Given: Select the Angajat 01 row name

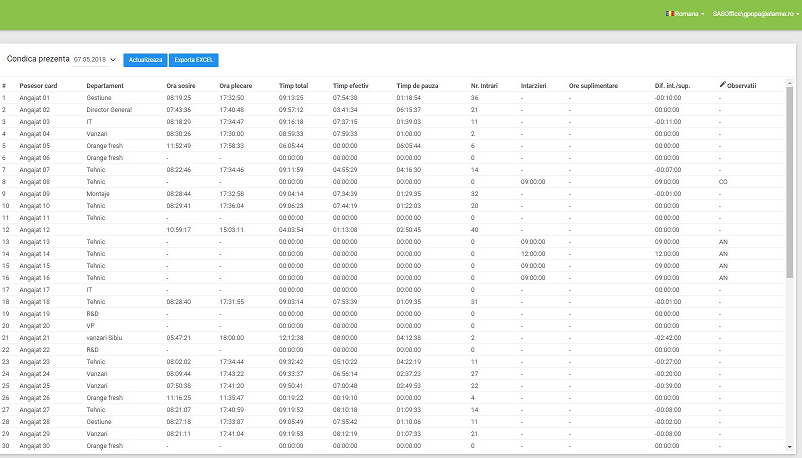Looking at the screenshot, I should (35, 98).
